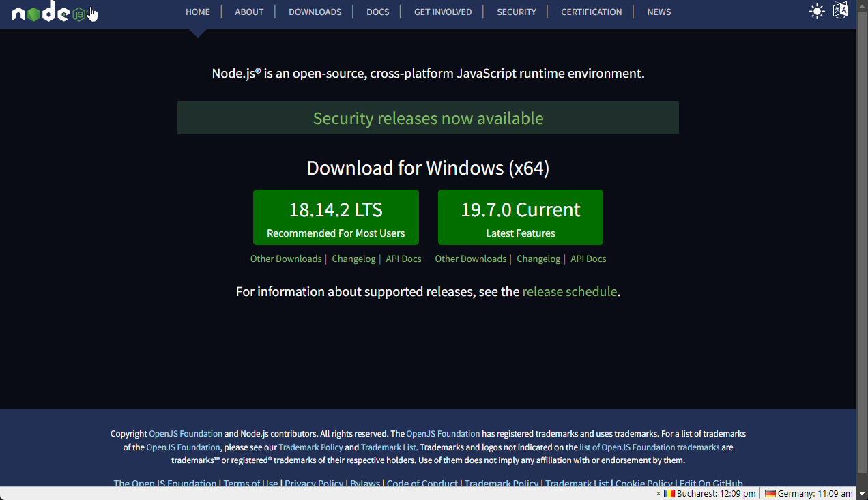Image resolution: width=868 pixels, height=500 pixels.
Task: Go to NEWS in navigation bar
Action: click(659, 12)
